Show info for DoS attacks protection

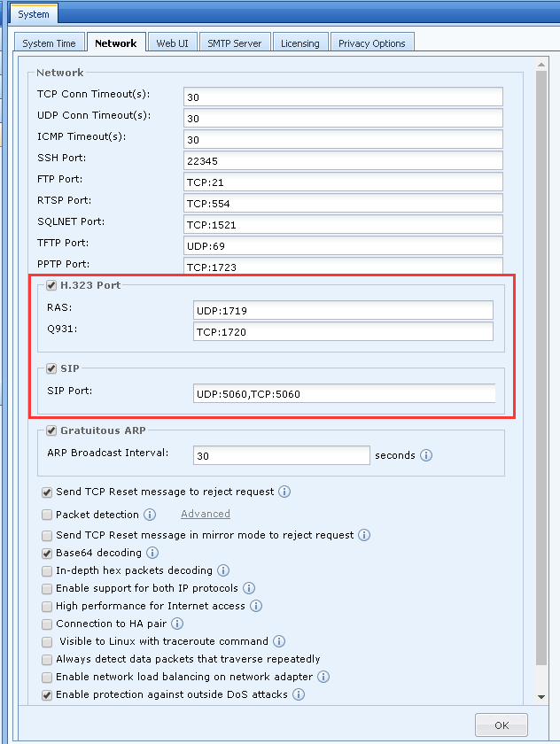pos(299,694)
